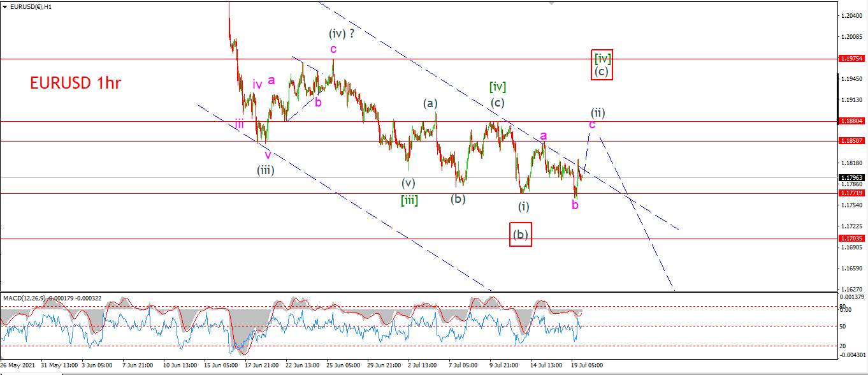
Task: Click the EURUSD(€),H1 chart title
Action: click(x=31, y=6)
